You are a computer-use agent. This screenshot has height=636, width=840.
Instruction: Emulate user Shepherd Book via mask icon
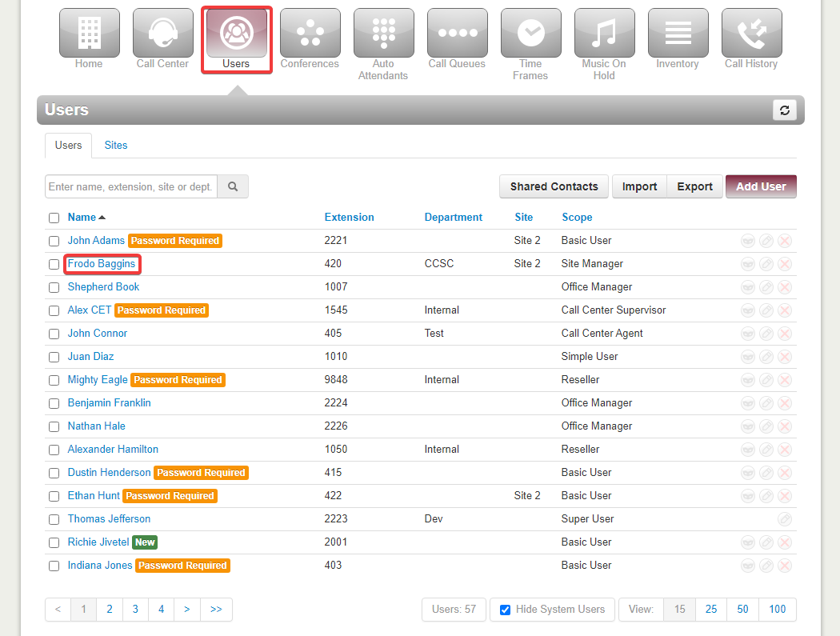pyautogui.click(x=747, y=287)
